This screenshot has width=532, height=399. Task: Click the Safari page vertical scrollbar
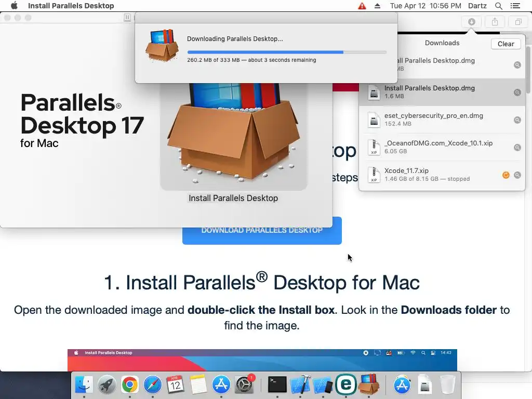click(x=528, y=70)
